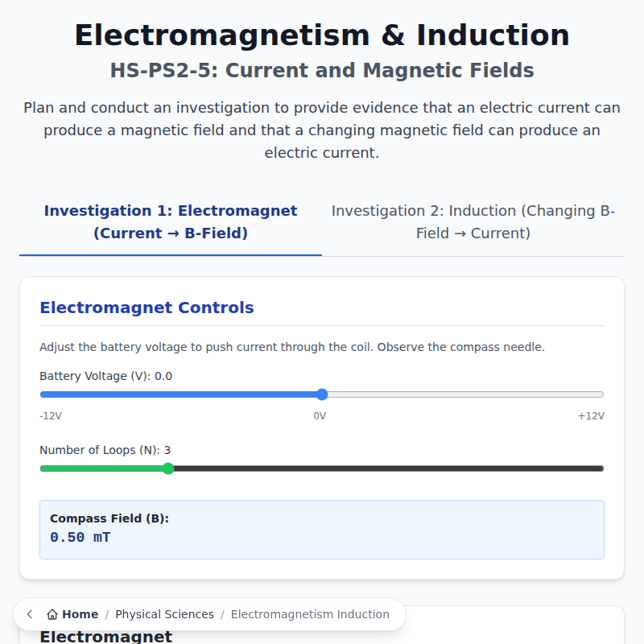Open the Physical Sciences breadcrumb link
The height and width of the screenshot is (644, 644).
click(164, 614)
